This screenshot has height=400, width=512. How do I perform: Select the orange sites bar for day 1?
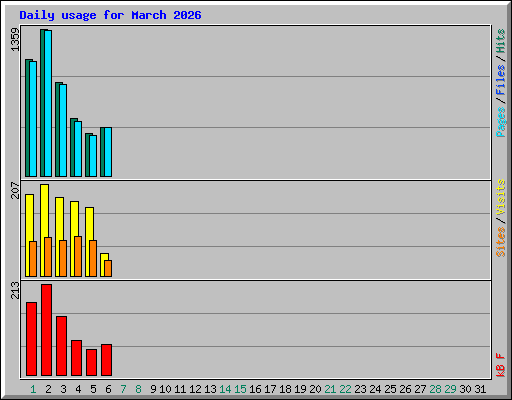click(x=33, y=259)
